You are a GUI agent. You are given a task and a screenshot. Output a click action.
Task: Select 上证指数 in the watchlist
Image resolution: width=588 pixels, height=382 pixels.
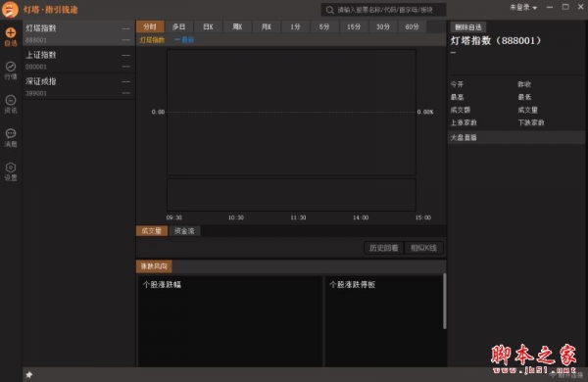click(78, 61)
